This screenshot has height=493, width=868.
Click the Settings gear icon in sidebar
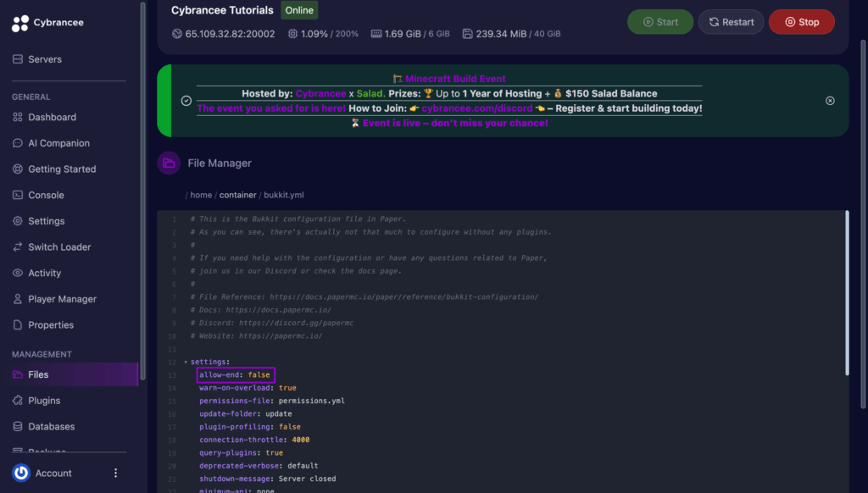click(18, 221)
